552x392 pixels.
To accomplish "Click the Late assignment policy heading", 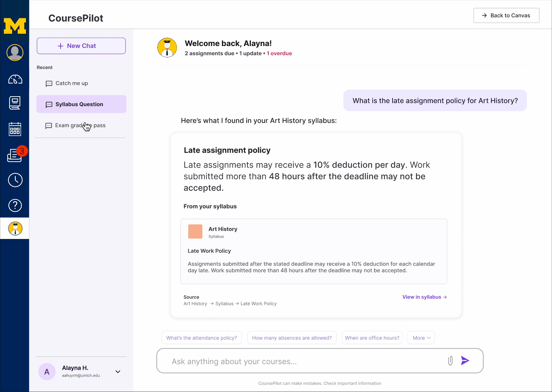I will coord(227,150).
